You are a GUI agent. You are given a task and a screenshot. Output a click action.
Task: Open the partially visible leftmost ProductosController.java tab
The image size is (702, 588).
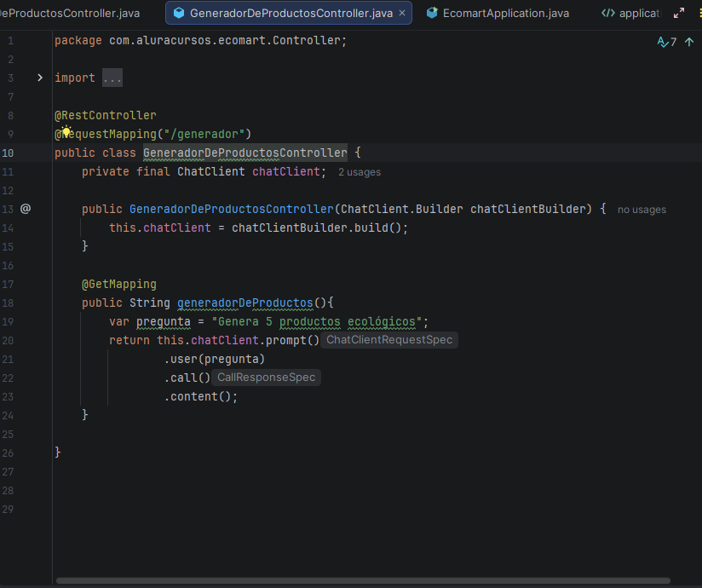pyautogui.click(x=70, y=14)
